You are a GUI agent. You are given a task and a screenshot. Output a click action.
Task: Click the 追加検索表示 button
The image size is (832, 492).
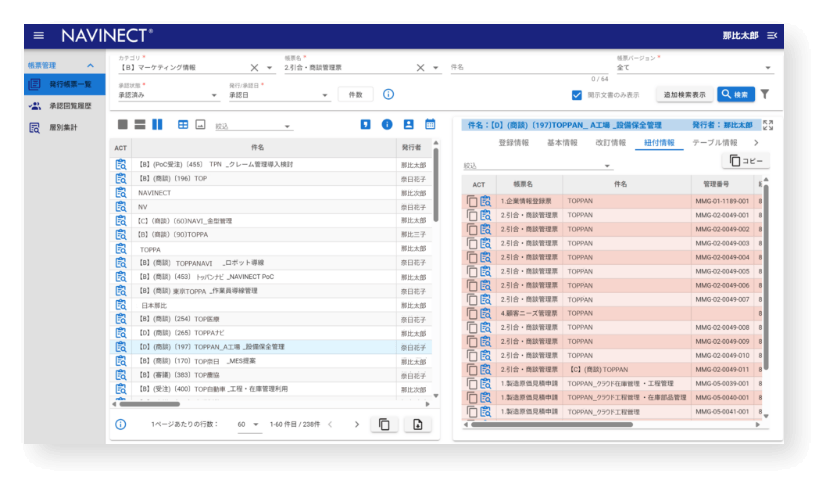point(684,94)
